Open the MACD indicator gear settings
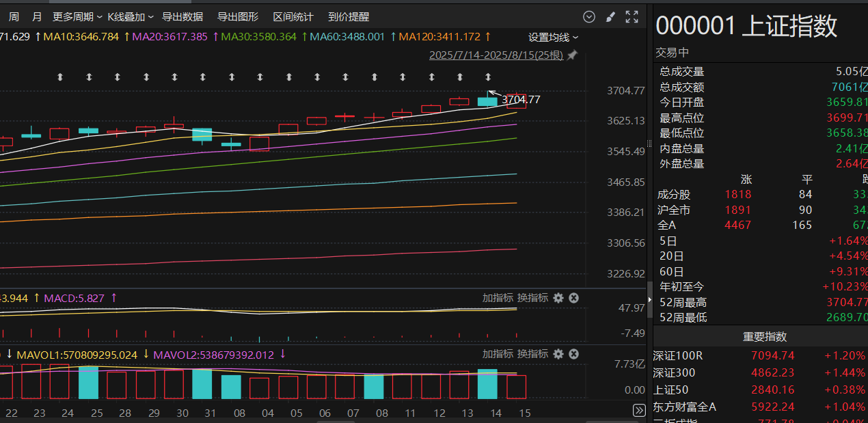868x423 pixels. click(558, 298)
